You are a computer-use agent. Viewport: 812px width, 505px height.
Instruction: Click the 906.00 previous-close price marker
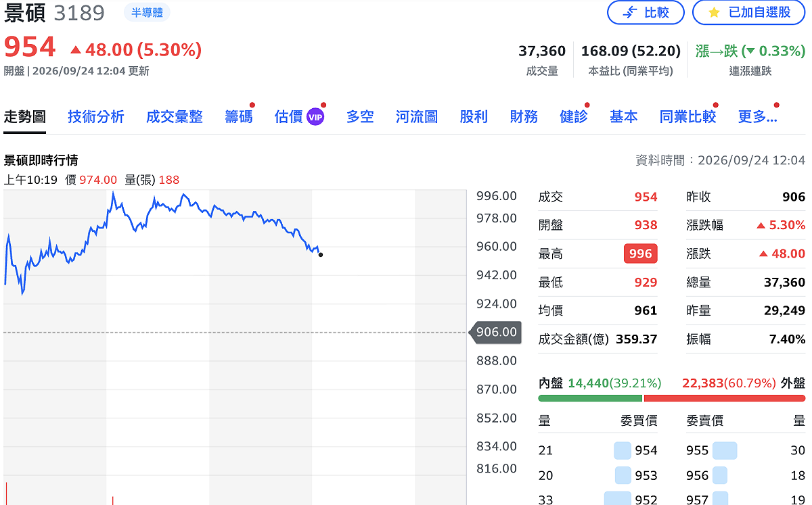495,332
